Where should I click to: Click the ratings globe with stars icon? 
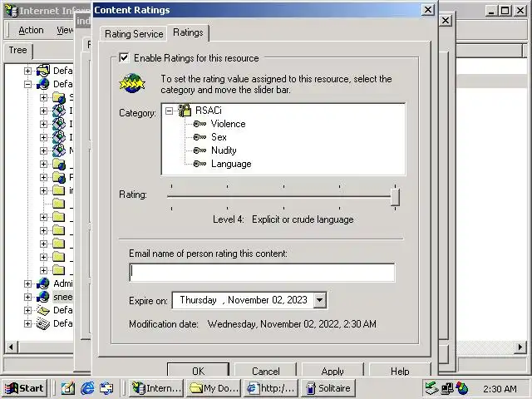pos(132,83)
